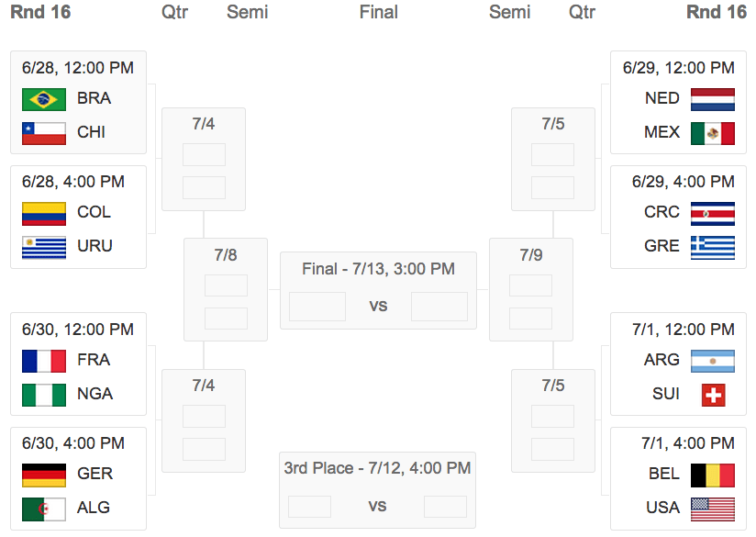The width and height of the screenshot is (756, 537).
Task: Select the 7/9 semifinal box
Action: point(531,289)
